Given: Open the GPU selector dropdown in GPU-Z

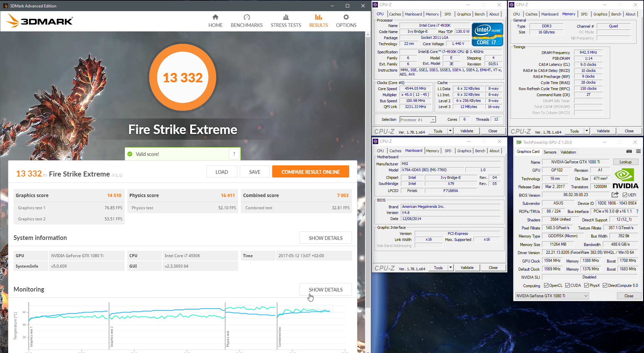Looking at the screenshot, I should pyautogui.click(x=552, y=296).
